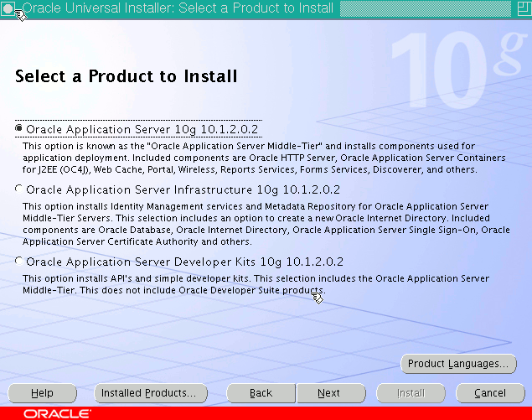532x420 pixels.
Task: Click the disabled Install button
Action: click(x=411, y=393)
